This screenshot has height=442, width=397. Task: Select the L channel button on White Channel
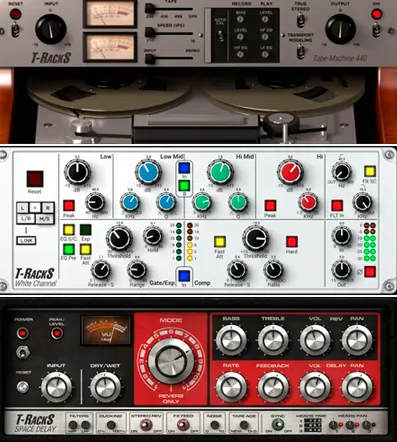[x=22, y=208]
